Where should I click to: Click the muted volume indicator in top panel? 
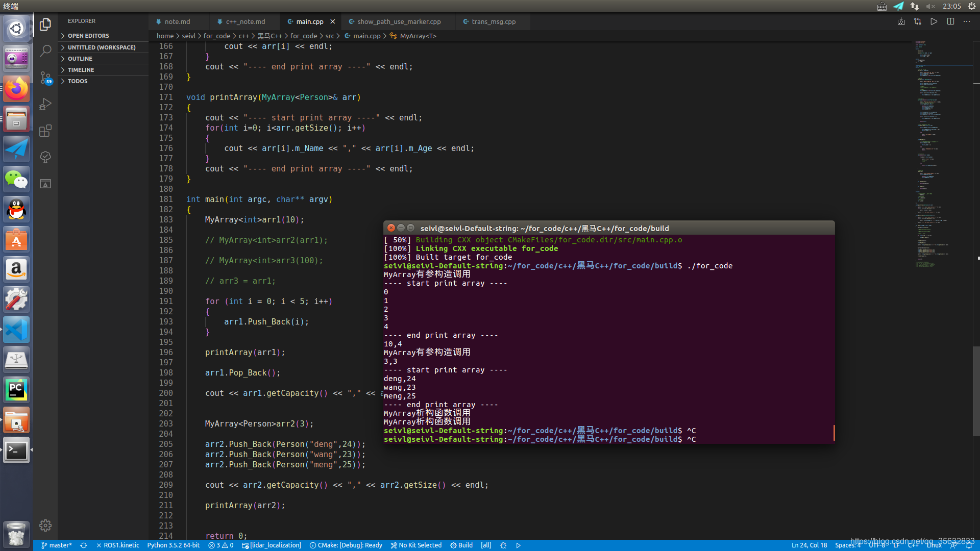pyautogui.click(x=930, y=6)
